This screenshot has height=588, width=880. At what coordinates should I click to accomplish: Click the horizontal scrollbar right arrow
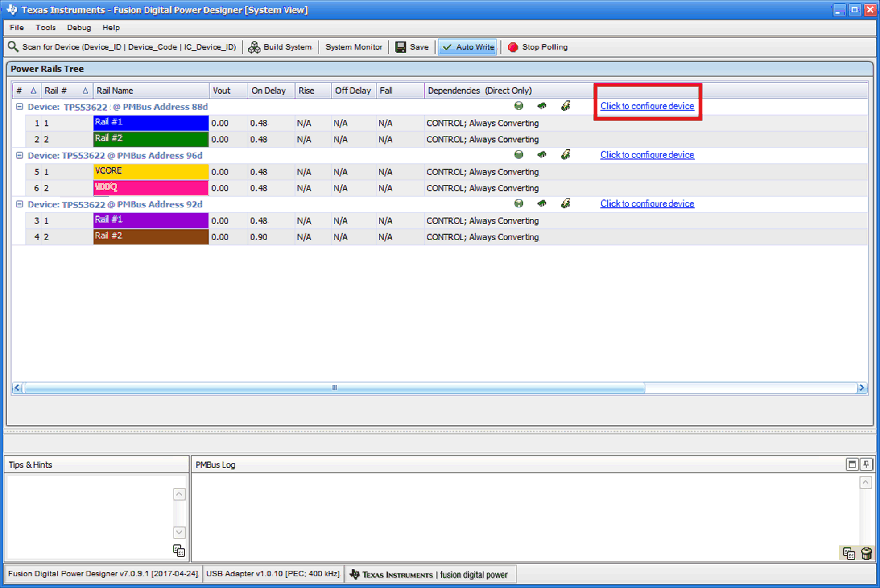(x=862, y=388)
